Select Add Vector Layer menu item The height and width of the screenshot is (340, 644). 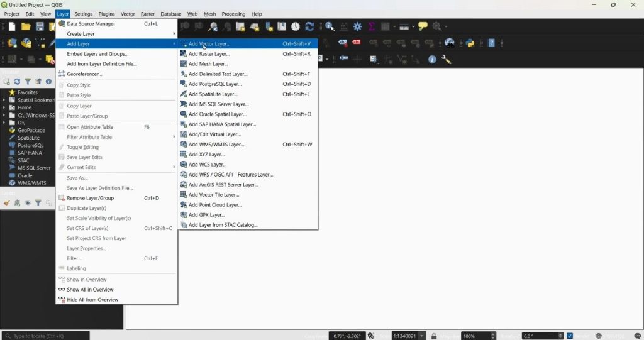248,44
